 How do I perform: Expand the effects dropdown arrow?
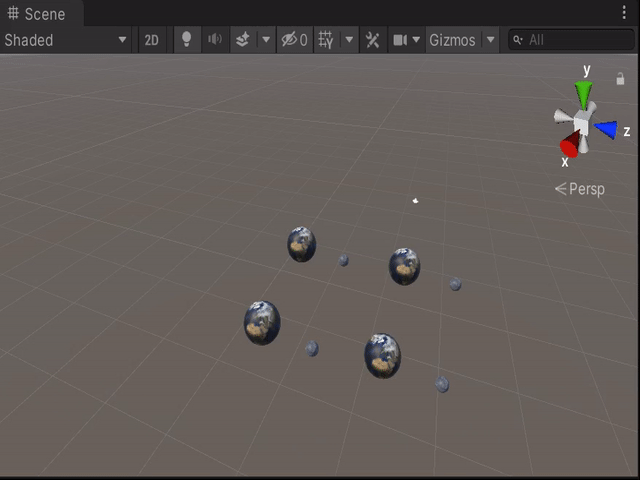pyautogui.click(x=266, y=40)
